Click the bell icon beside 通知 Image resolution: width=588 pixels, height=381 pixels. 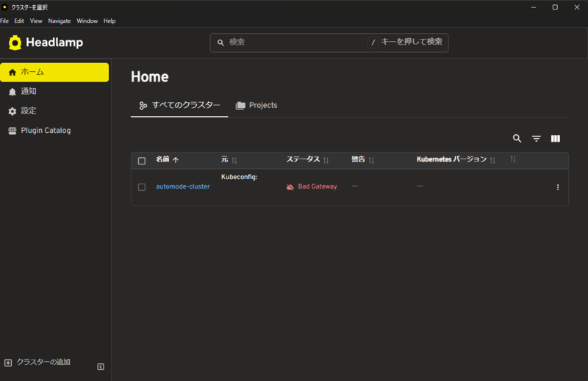tap(12, 92)
